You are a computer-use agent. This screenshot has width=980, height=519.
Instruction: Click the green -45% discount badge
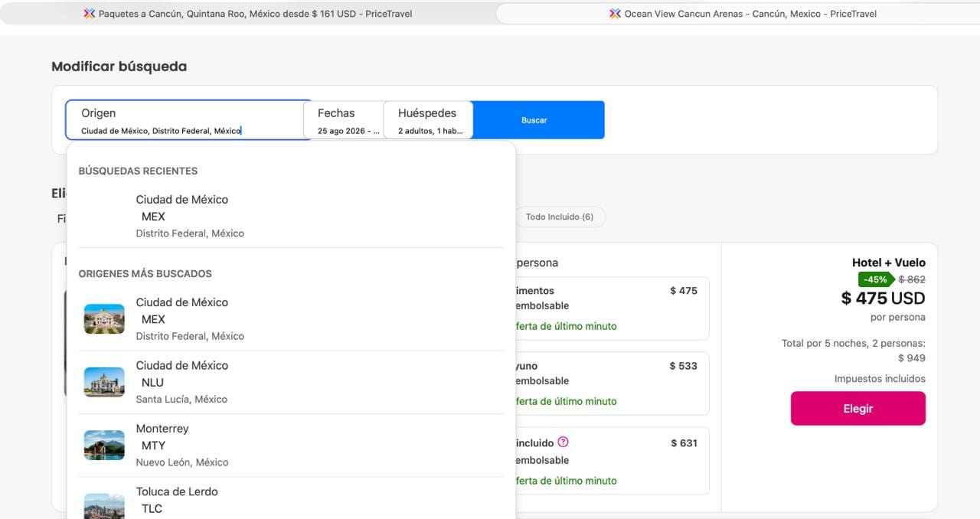876,279
